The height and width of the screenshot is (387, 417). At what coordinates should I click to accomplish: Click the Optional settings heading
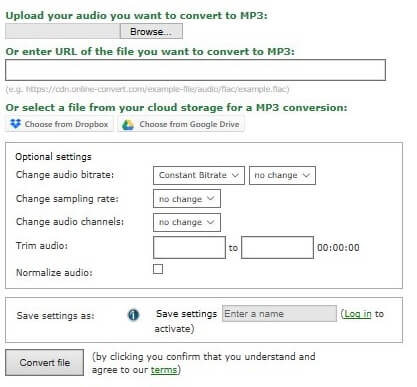(53, 157)
